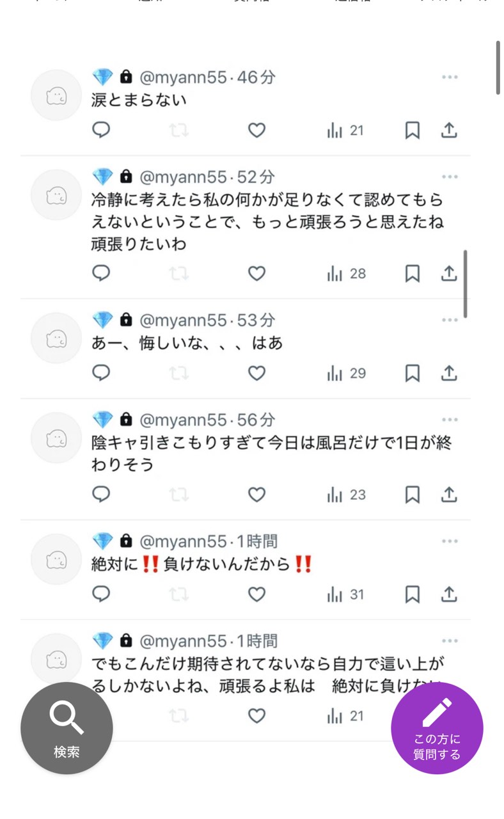
Task: Click reply icon on 涙とまらない post
Action: click(101, 131)
